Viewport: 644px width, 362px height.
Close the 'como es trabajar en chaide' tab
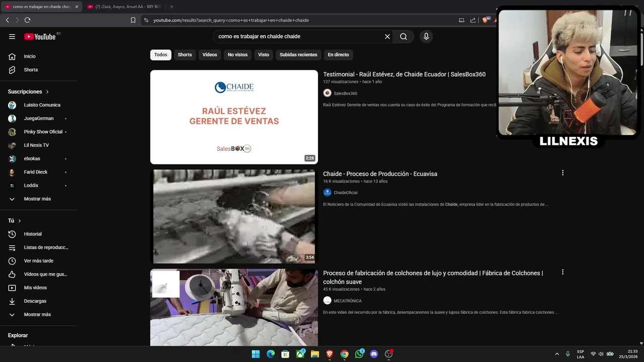point(76,7)
